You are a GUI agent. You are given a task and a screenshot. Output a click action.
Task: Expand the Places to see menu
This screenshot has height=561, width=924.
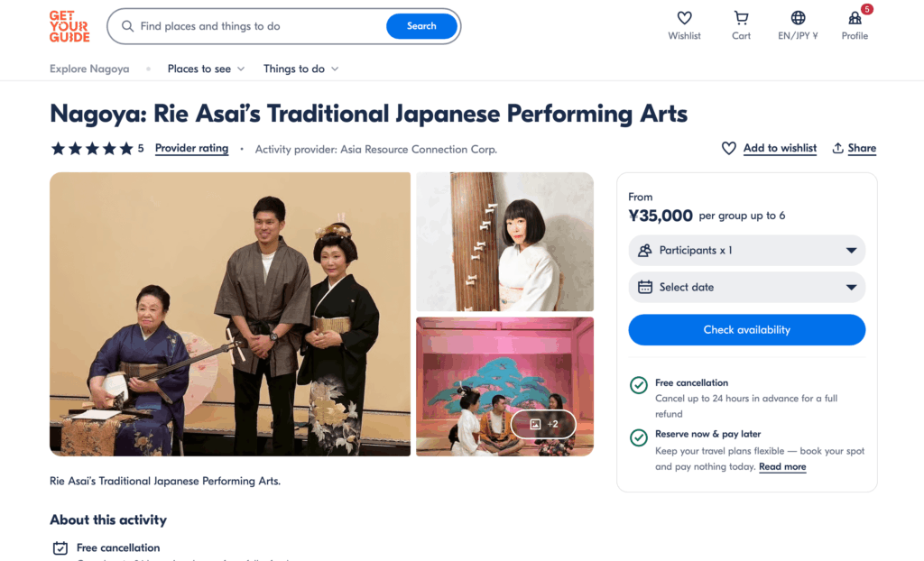[x=206, y=69]
